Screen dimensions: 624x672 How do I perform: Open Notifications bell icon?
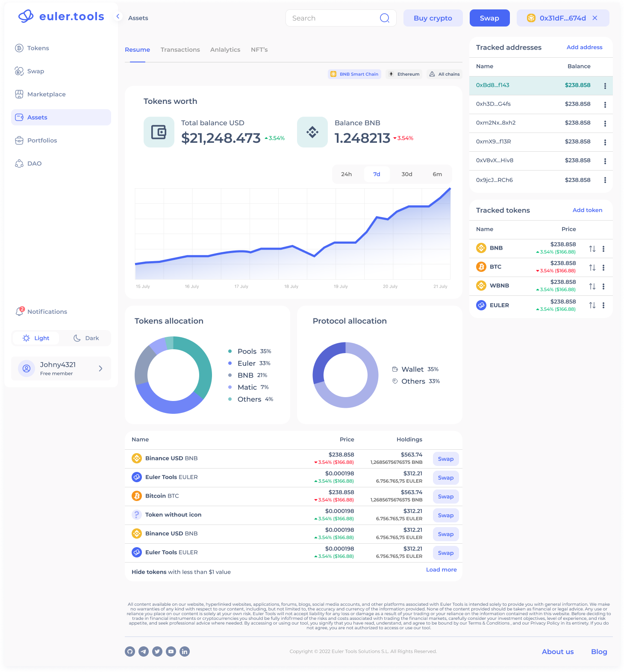pyautogui.click(x=20, y=311)
